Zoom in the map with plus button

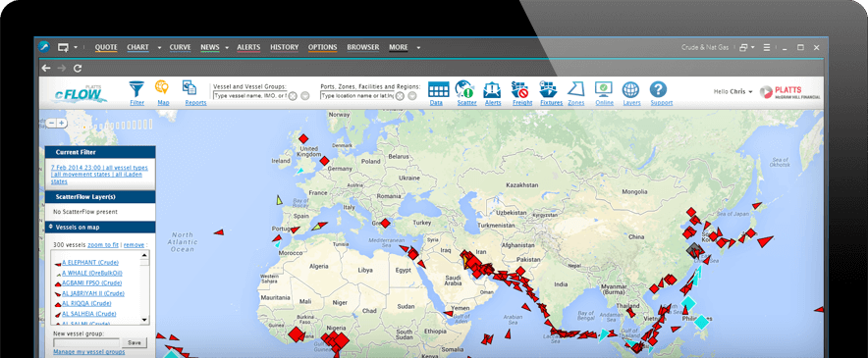pyautogui.click(x=62, y=123)
